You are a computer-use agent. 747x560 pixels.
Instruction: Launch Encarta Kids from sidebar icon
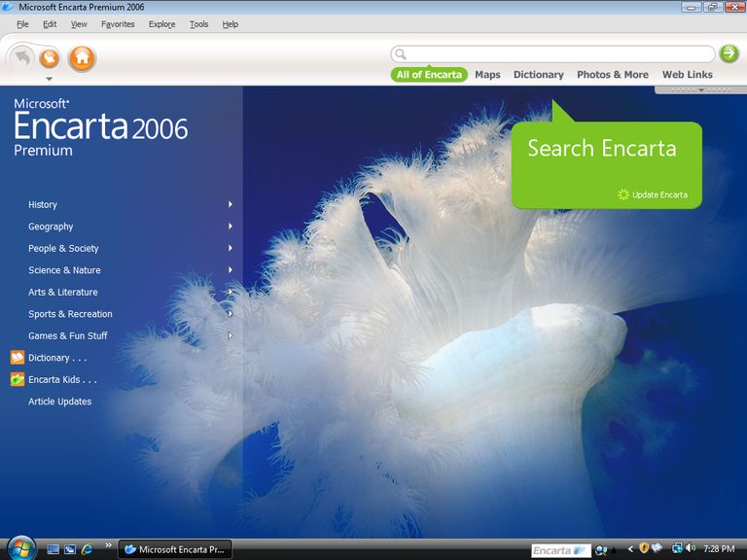point(17,379)
